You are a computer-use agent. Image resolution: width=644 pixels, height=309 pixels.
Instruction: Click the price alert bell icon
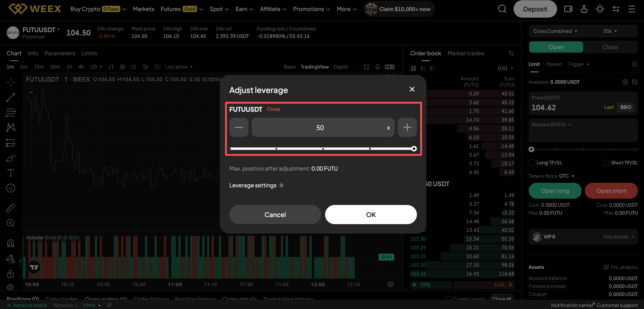(378, 67)
